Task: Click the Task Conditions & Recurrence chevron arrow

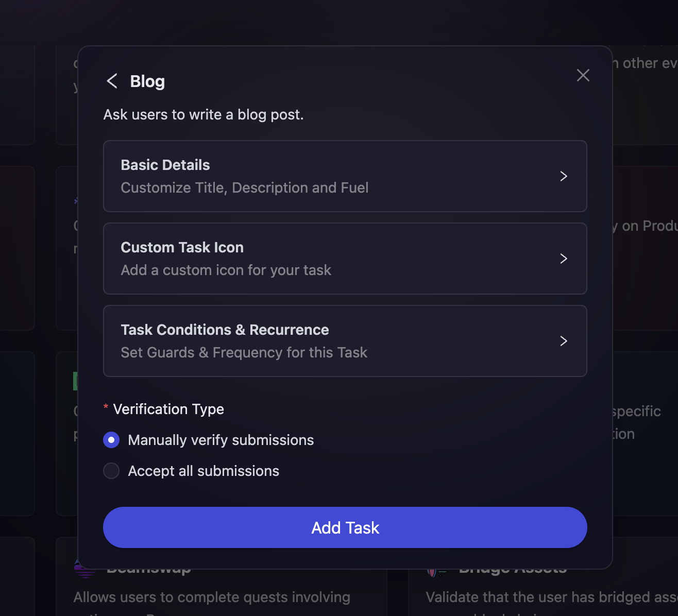Action: pyautogui.click(x=564, y=341)
